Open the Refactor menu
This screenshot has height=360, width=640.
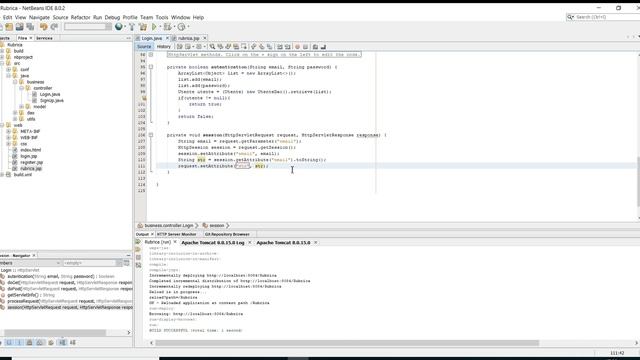click(x=80, y=18)
